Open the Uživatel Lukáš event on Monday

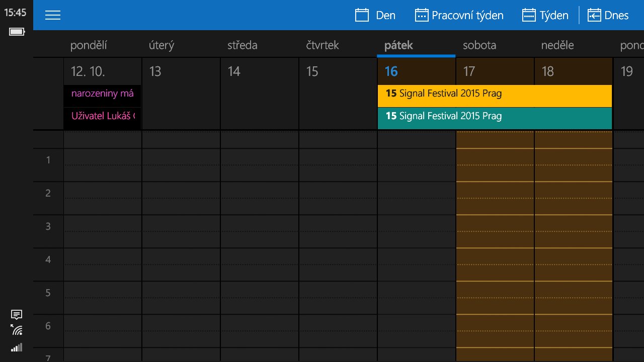click(103, 118)
